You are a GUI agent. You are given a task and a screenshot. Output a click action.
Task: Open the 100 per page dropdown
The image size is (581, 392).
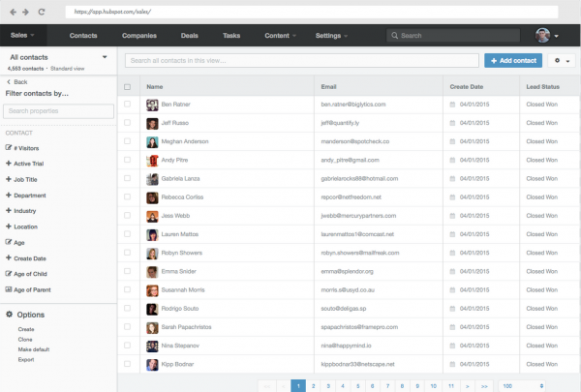(523, 385)
